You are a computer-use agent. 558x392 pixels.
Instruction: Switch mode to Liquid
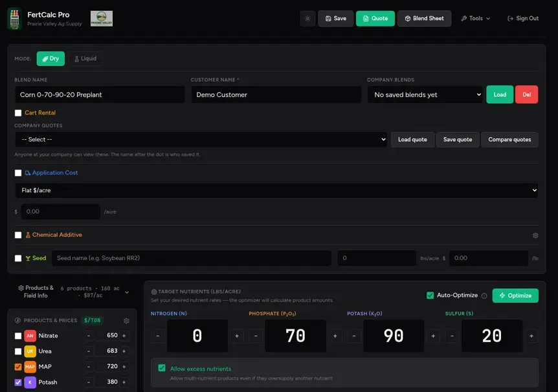click(x=85, y=59)
